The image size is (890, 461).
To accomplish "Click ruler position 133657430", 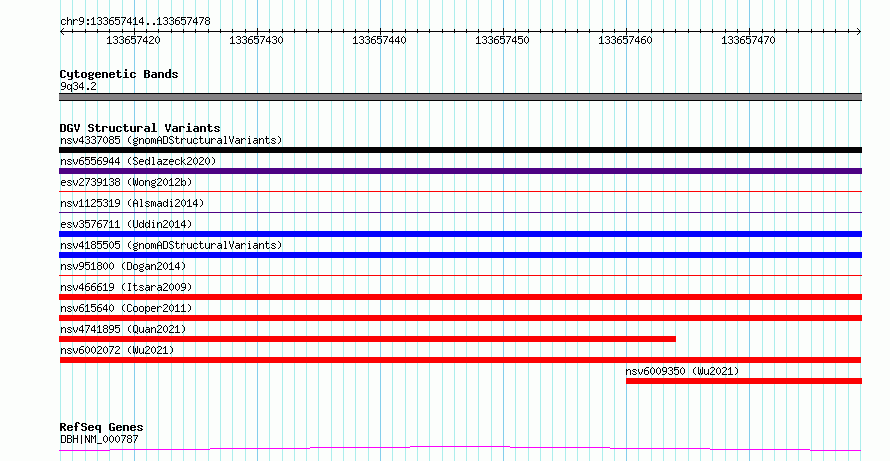I will tap(256, 40).
